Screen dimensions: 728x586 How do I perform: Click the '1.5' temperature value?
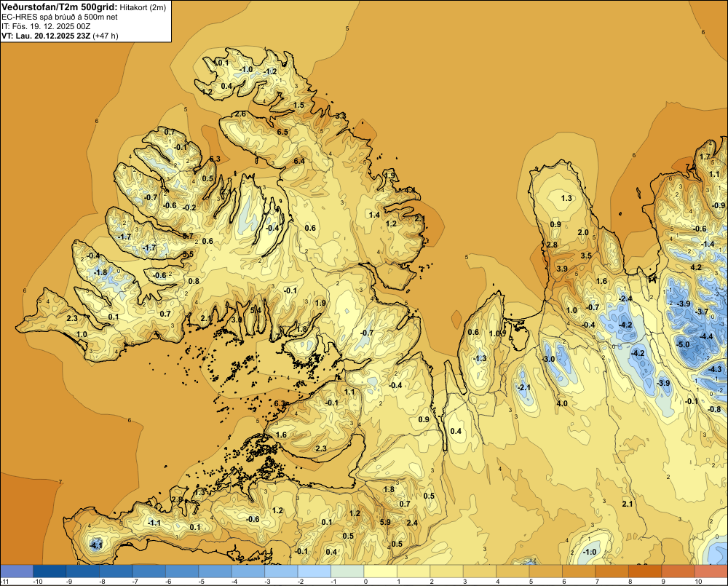(x=298, y=105)
